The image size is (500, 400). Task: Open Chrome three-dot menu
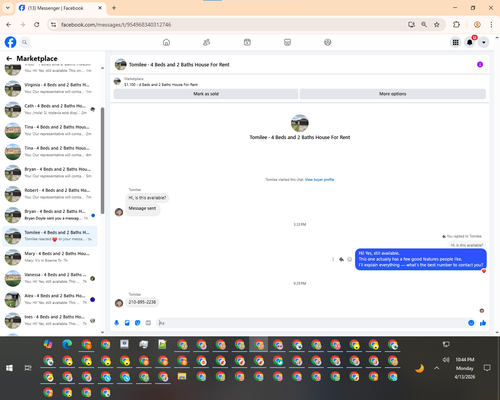tap(491, 25)
